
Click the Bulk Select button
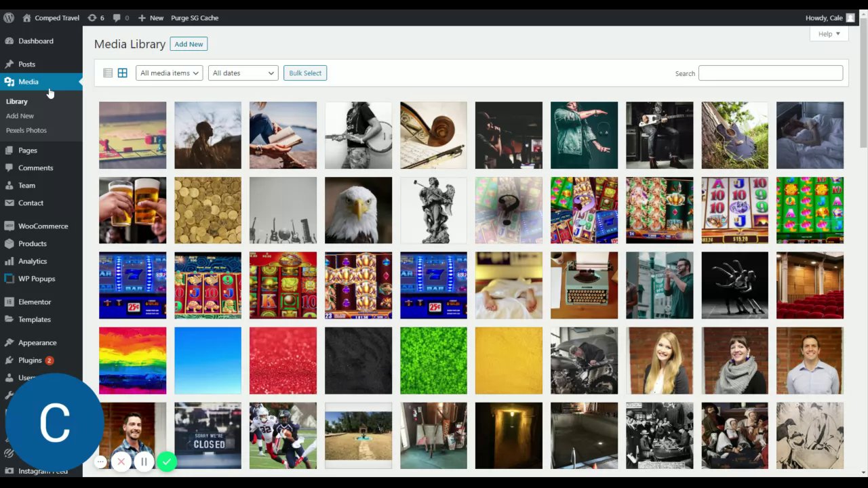tap(305, 73)
